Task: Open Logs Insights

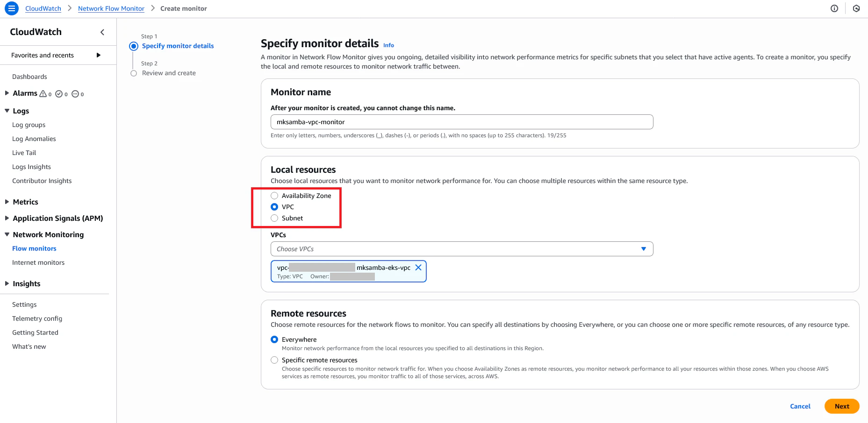Action: (32, 167)
